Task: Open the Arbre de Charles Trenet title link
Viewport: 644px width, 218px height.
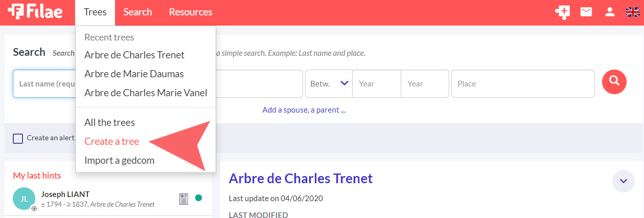Action: pos(301,178)
